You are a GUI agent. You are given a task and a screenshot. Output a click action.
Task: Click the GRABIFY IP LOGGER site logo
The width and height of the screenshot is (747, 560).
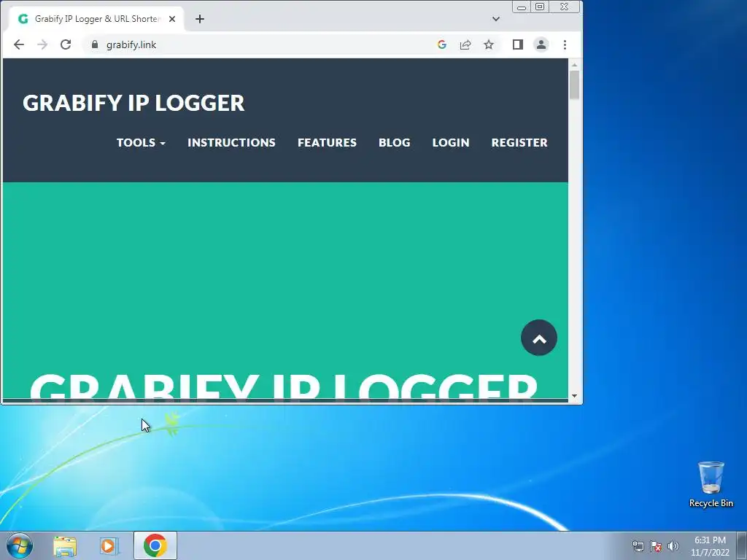click(134, 103)
